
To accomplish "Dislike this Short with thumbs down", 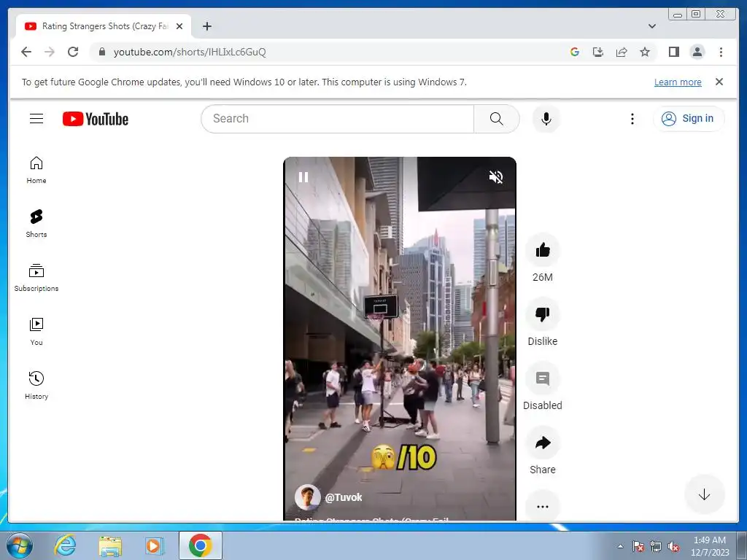I will pos(543,314).
